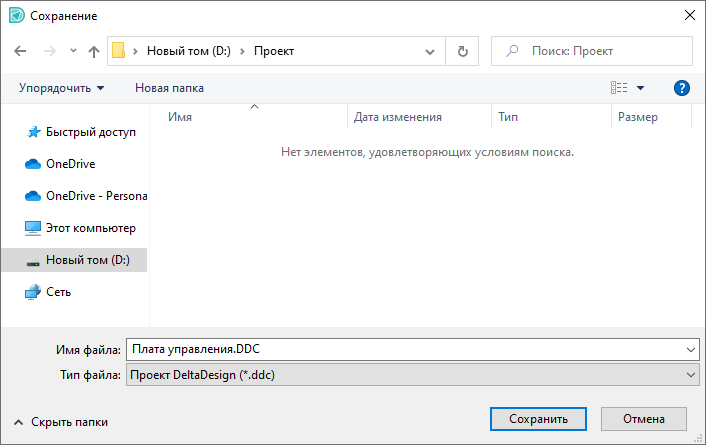The image size is (706, 445).
Task: Expand recent locations dropdown arrow
Action: [72, 51]
